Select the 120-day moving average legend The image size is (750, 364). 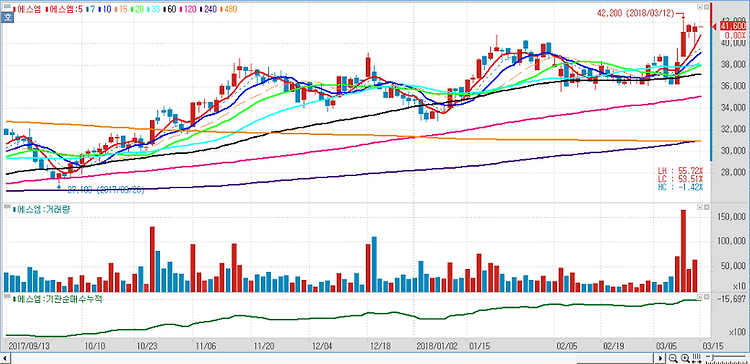click(x=188, y=9)
